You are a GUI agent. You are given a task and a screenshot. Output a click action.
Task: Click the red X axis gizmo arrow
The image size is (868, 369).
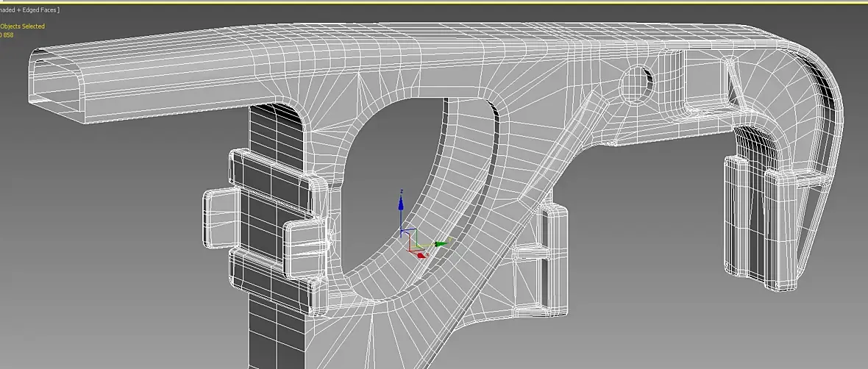(422, 255)
